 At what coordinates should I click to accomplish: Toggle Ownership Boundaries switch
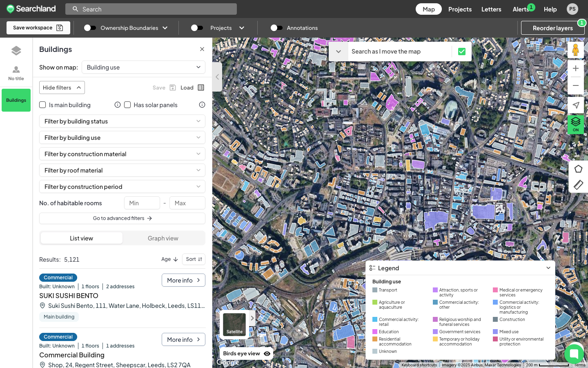(90, 28)
